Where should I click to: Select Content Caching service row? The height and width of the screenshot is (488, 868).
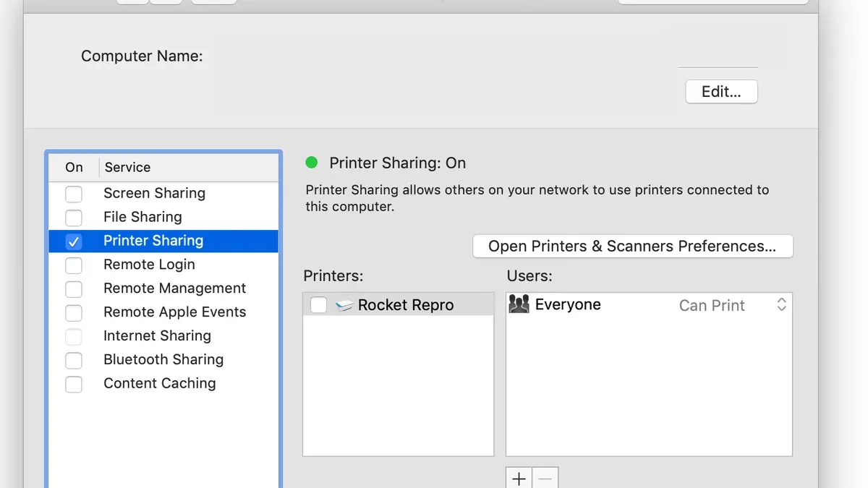163,385
